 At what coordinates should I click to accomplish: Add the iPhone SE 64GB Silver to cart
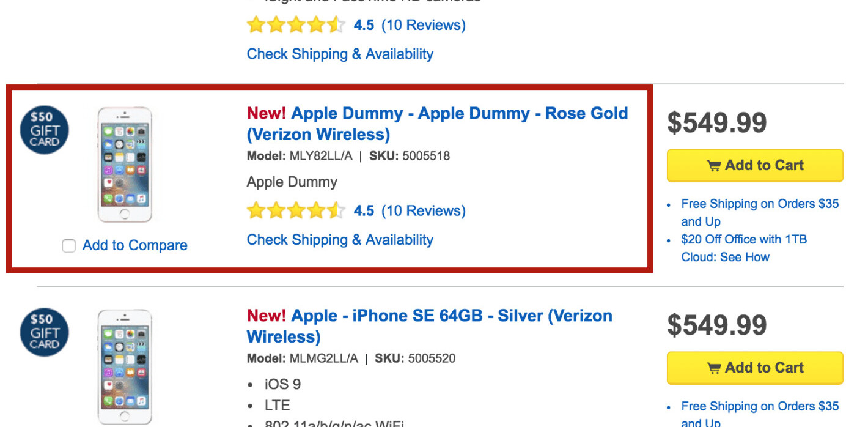[x=754, y=368]
